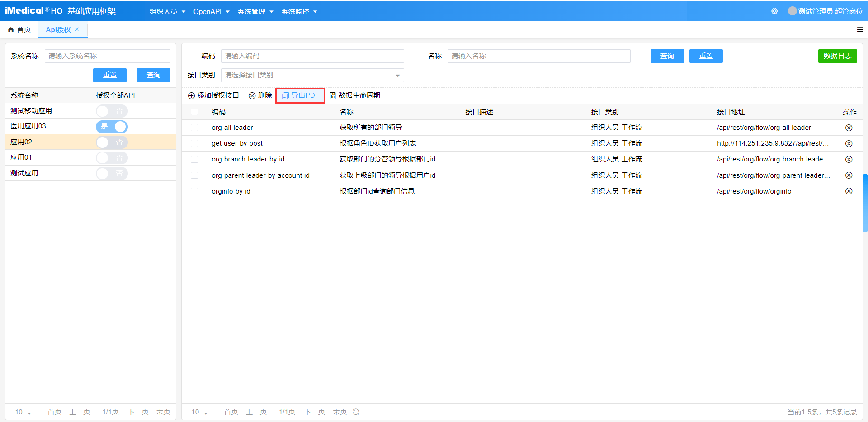Select all rows with header checkbox

click(x=194, y=112)
